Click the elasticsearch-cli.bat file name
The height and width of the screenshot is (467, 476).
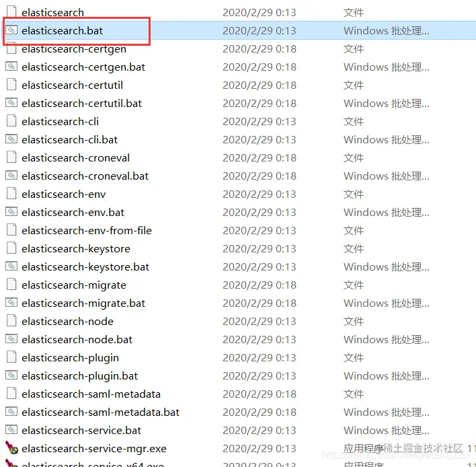(x=69, y=140)
